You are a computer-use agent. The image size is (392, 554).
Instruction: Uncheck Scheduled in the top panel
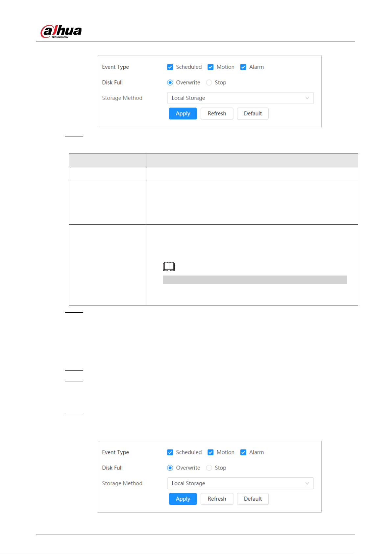170,67
